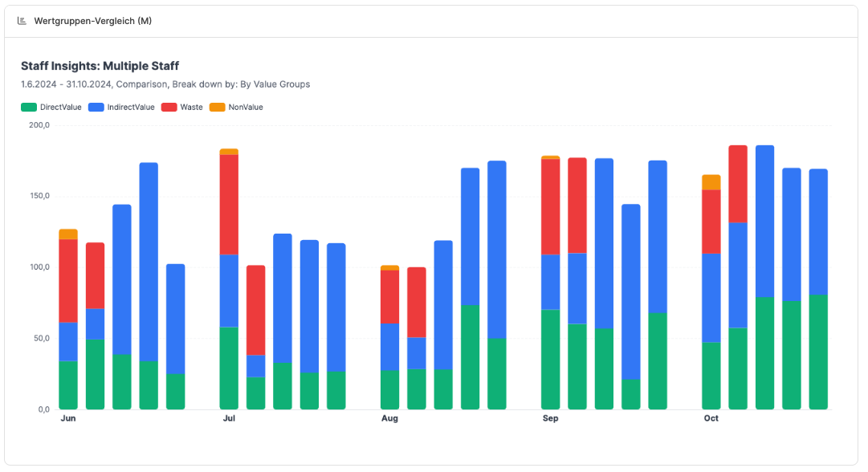Select the Aug axis label
The image size is (868, 472).
pyautogui.click(x=389, y=418)
